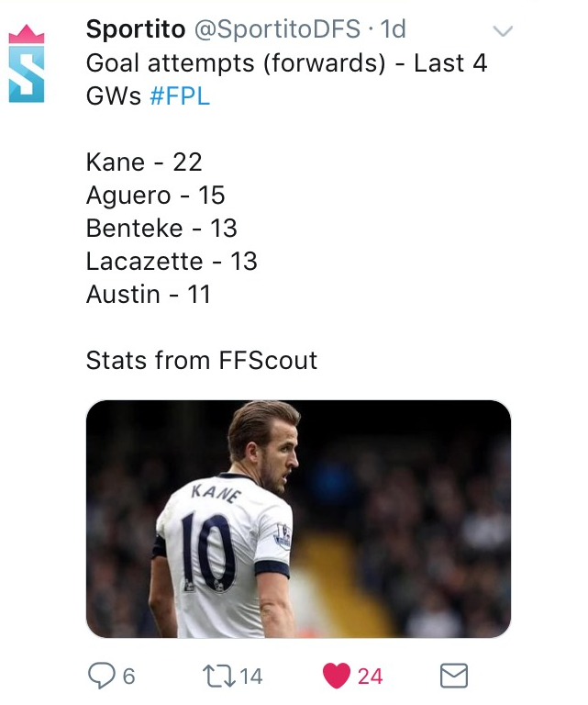Click the 'Aguero - 15' line
Screen dimensions: 588x705
click(x=155, y=196)
